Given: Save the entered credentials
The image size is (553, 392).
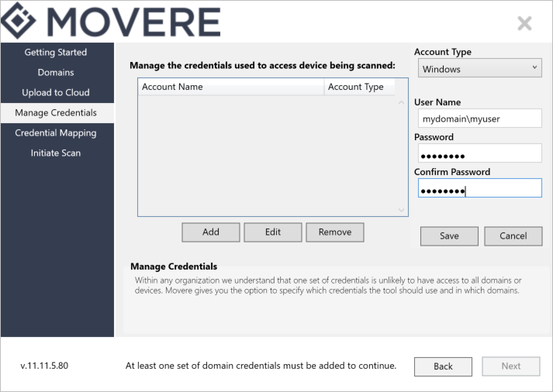Looking at the screenshot, I should (449, 236).
